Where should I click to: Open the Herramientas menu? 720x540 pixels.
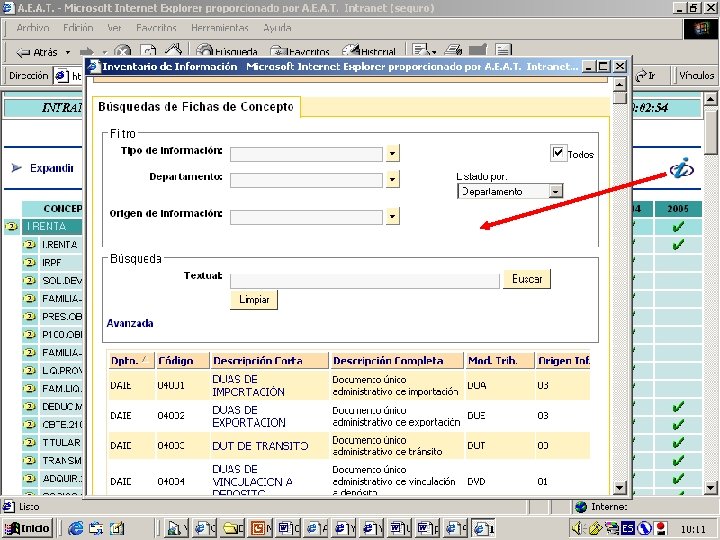click(x=221, y=28)
